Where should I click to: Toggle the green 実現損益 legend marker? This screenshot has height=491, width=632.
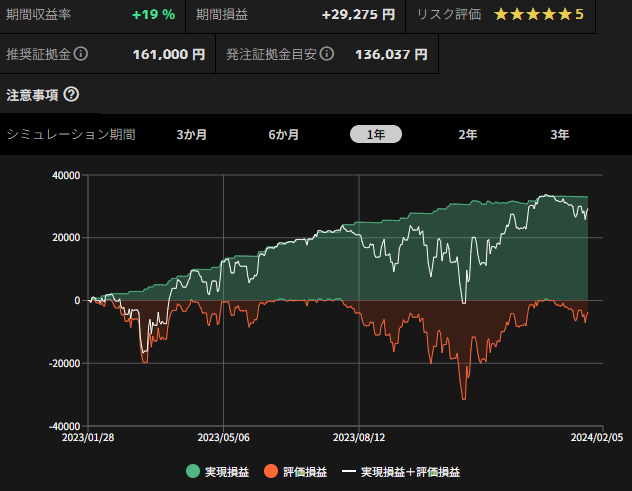click(x=193, y=471)
